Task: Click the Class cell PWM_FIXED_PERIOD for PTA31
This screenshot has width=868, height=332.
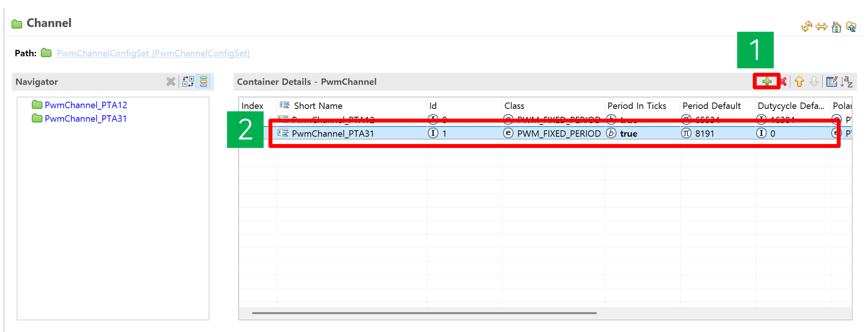Action: (558, 134)
